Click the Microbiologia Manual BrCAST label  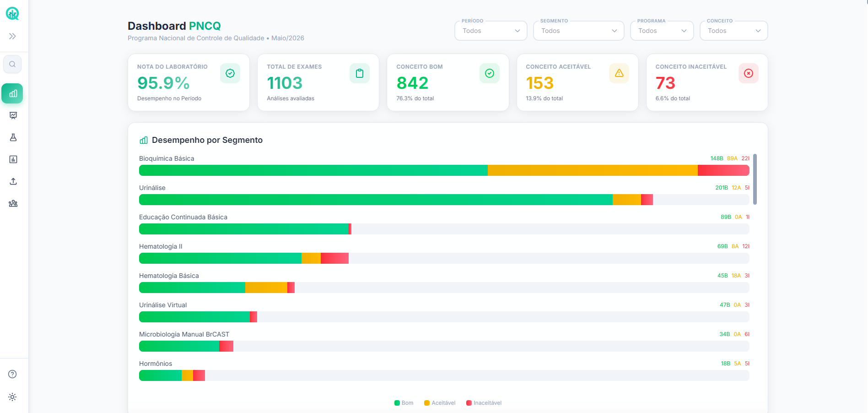point(184,334)
